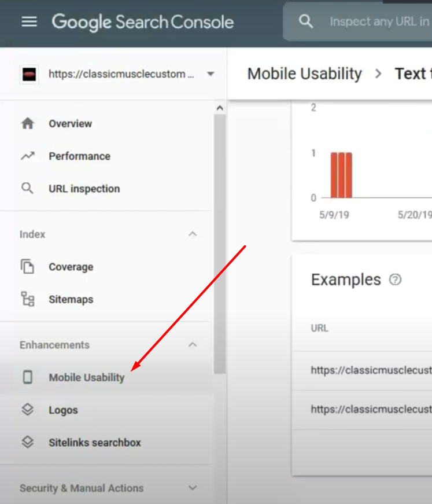
Task: Open the Sitelinks searchbox report
Action: [x=95, y=443]
